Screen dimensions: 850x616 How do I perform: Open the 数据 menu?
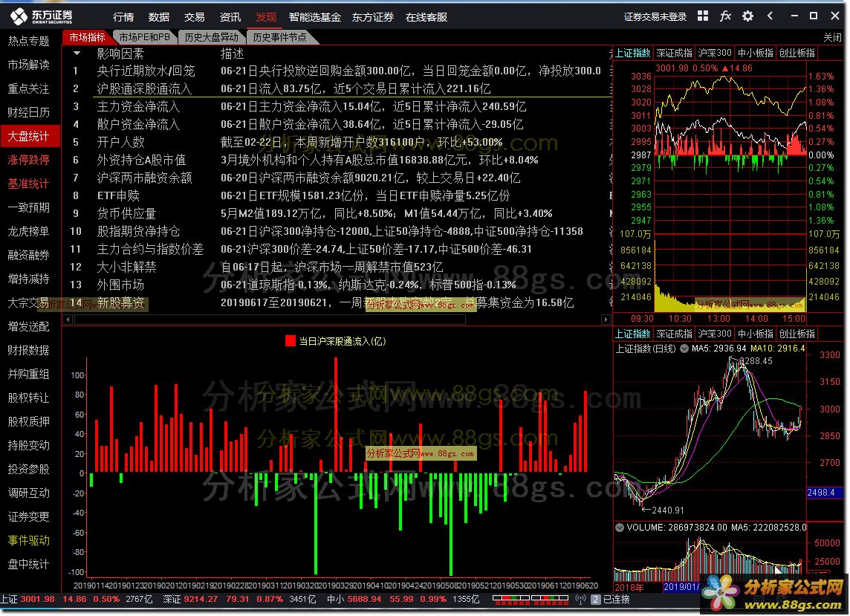[x=159, y=17]
